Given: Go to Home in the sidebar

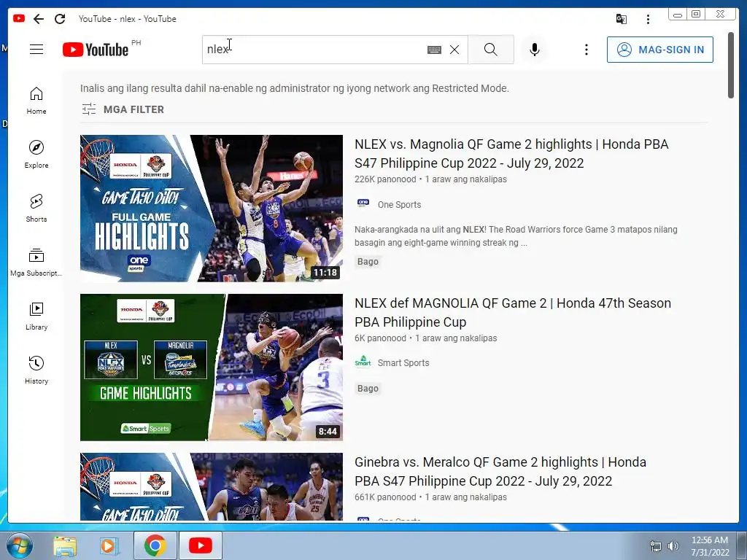Looking at the screenshot, I should [x=36, y=101].
